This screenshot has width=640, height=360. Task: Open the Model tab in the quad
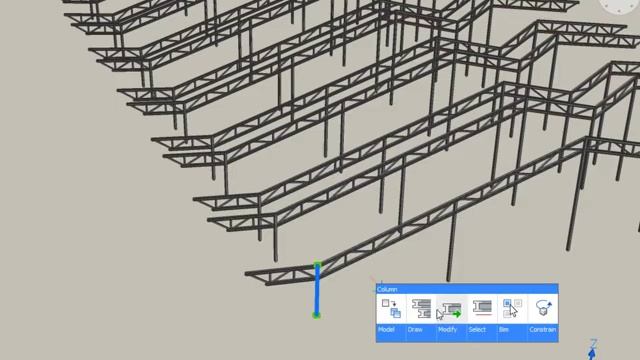(386, 329)
